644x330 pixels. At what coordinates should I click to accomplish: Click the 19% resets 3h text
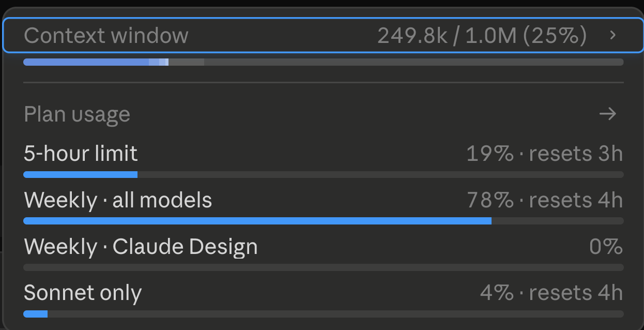[x=544, y=154]
